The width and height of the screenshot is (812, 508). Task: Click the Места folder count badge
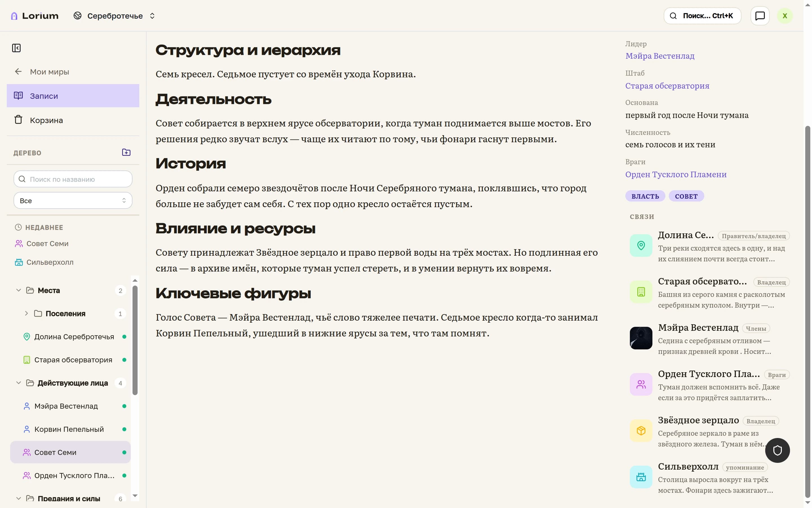point(120,291)
